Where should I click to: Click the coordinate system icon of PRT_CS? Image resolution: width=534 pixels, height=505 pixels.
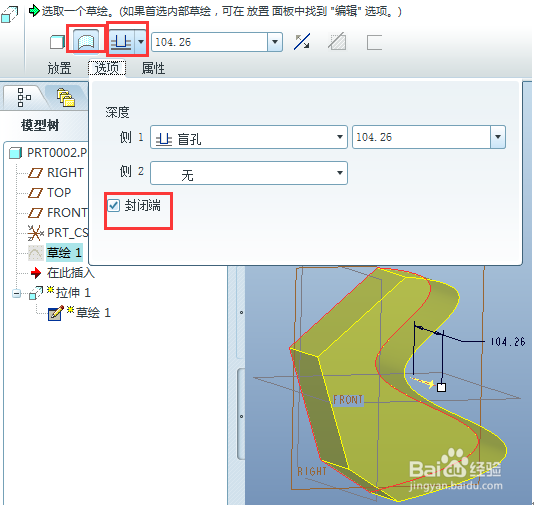tap(35, 233)
